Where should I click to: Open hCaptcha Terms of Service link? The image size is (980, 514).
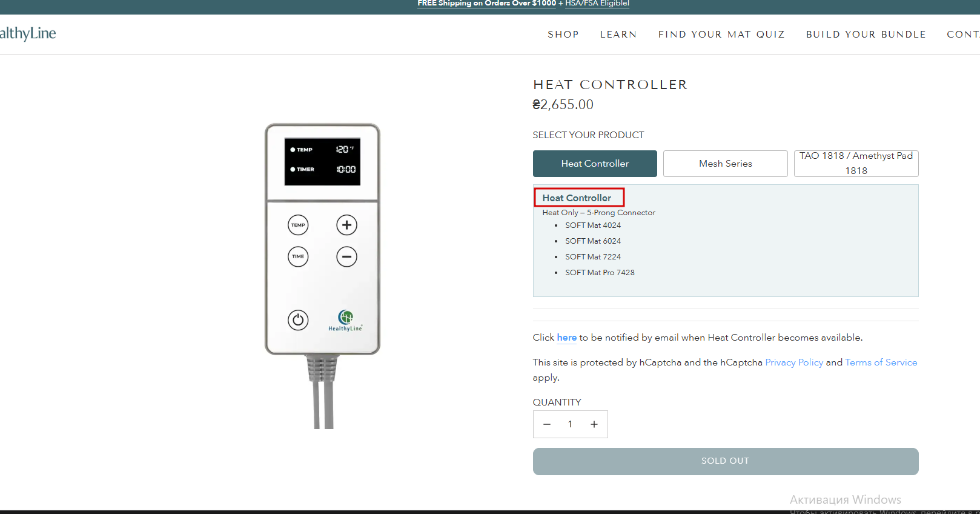881,362
